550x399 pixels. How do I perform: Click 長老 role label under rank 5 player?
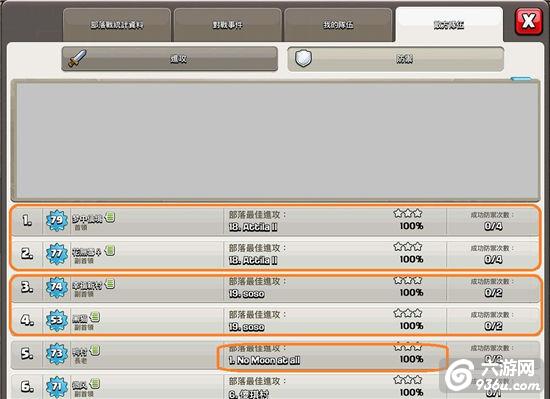point(81,361)
